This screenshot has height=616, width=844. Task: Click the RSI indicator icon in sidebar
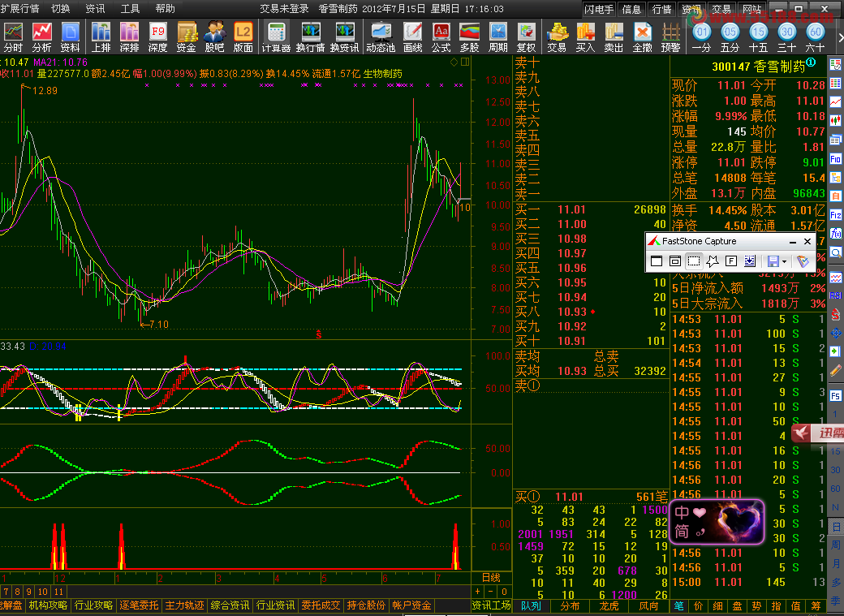(x=835, y=295)
